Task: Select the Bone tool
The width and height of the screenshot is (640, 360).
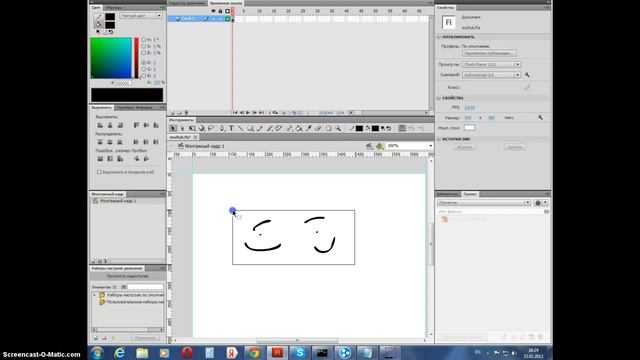Action: pos(289,128)
